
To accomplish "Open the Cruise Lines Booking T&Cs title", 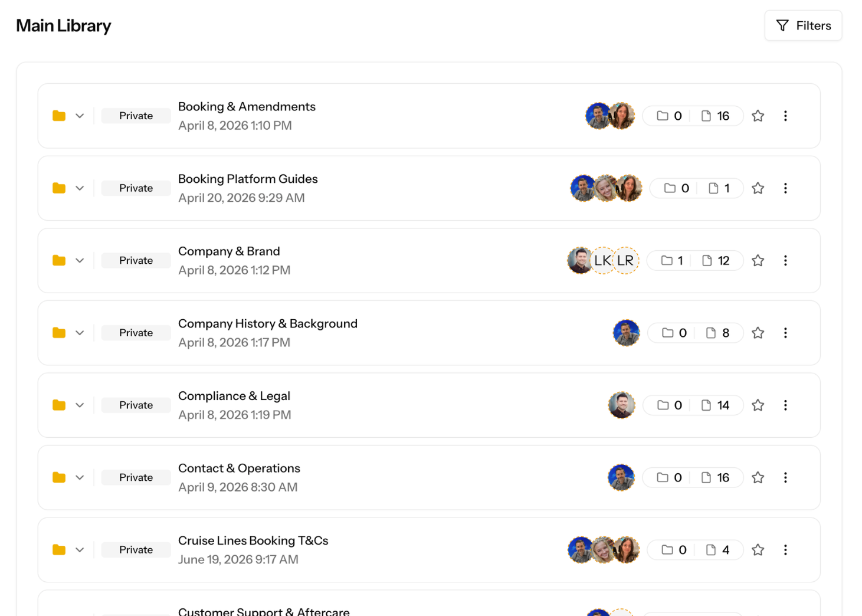I will click(253, 540).
